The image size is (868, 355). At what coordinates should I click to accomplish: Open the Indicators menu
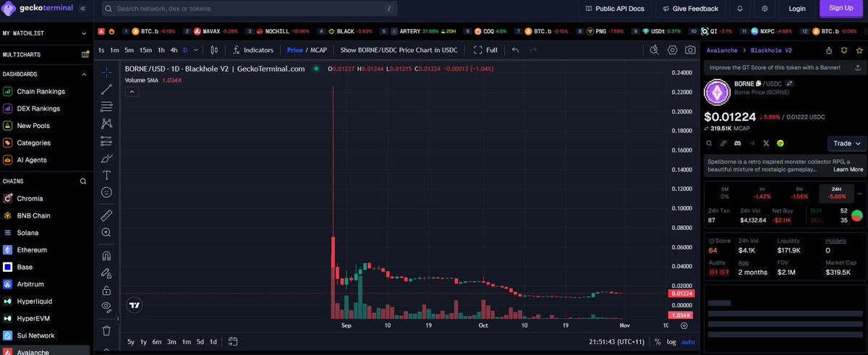pos(254,50)
